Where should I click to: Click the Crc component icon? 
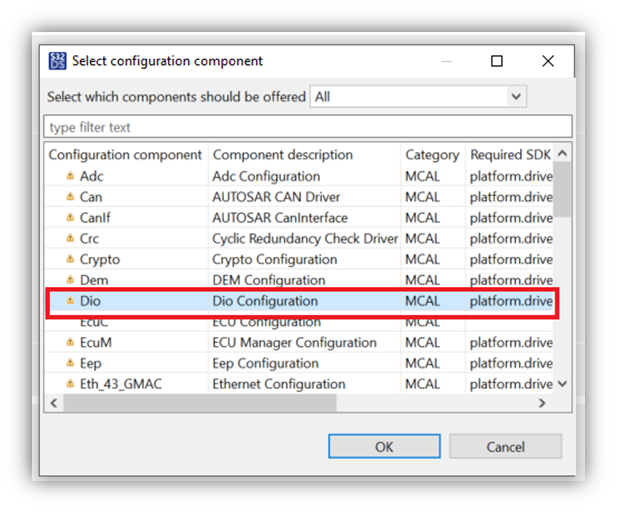coord(70,239)
